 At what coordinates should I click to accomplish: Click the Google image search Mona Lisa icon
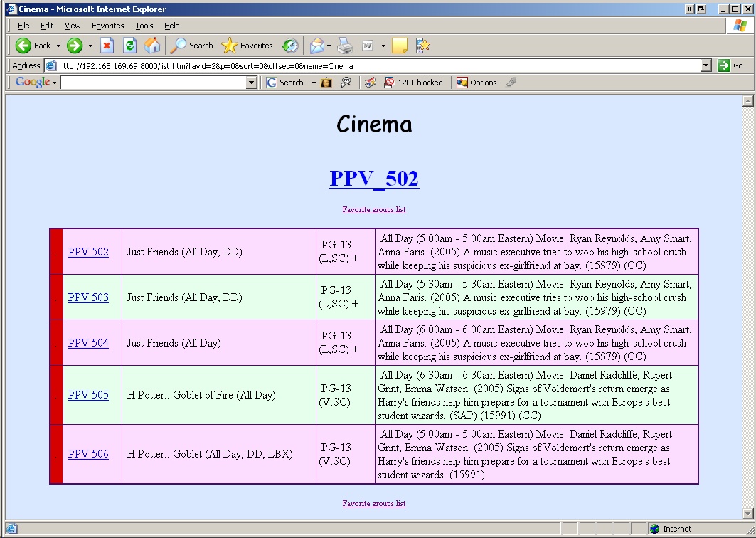click(326, 83)
